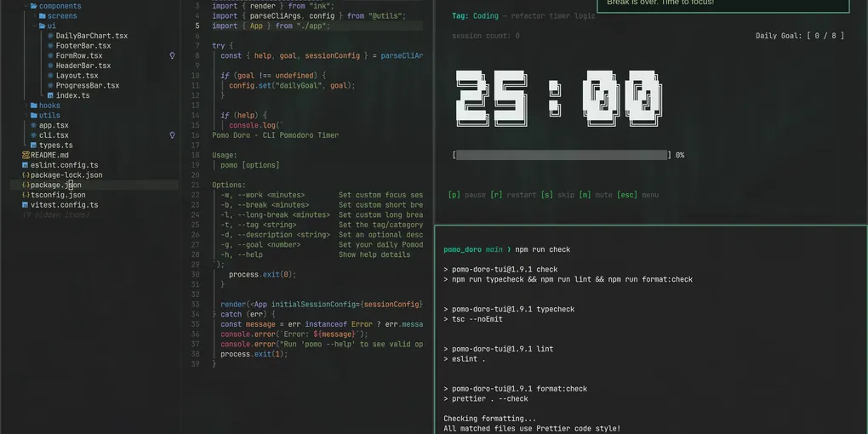The width and height of the screenshot is (868, 434).
Task: Click the eslint . terminal line
Action: coord(464,359)
